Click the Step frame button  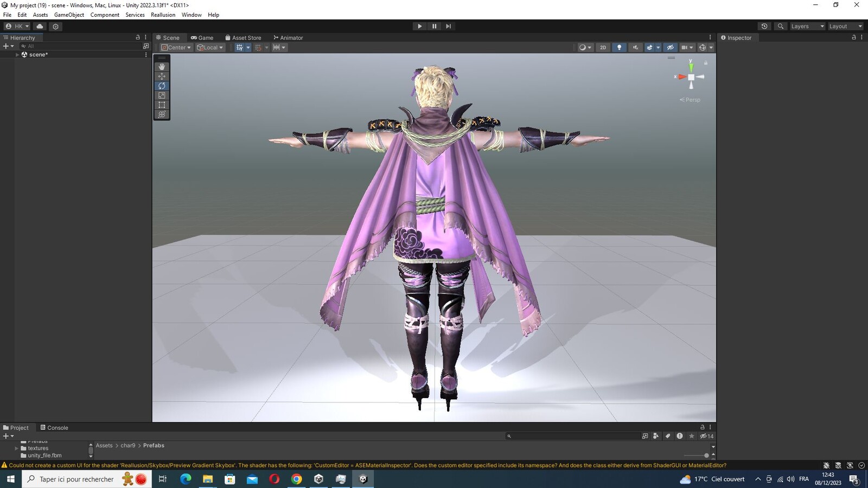click(448, 26)
